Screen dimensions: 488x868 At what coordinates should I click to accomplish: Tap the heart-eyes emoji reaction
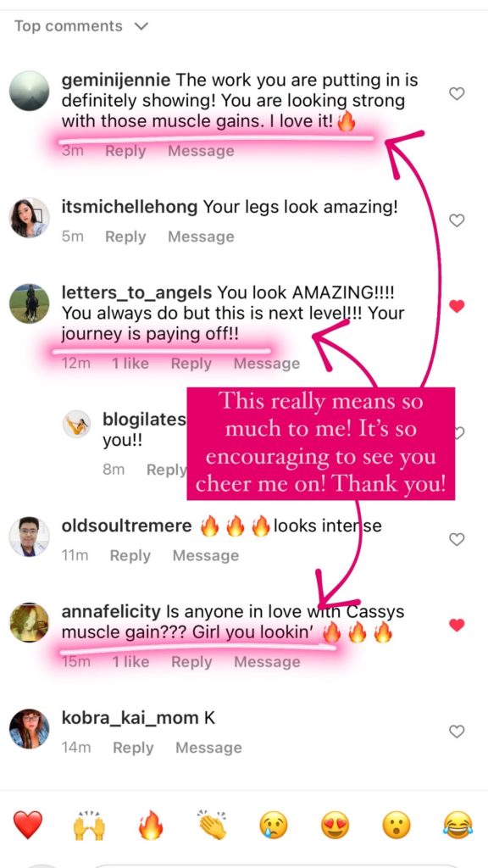(335, 826)
